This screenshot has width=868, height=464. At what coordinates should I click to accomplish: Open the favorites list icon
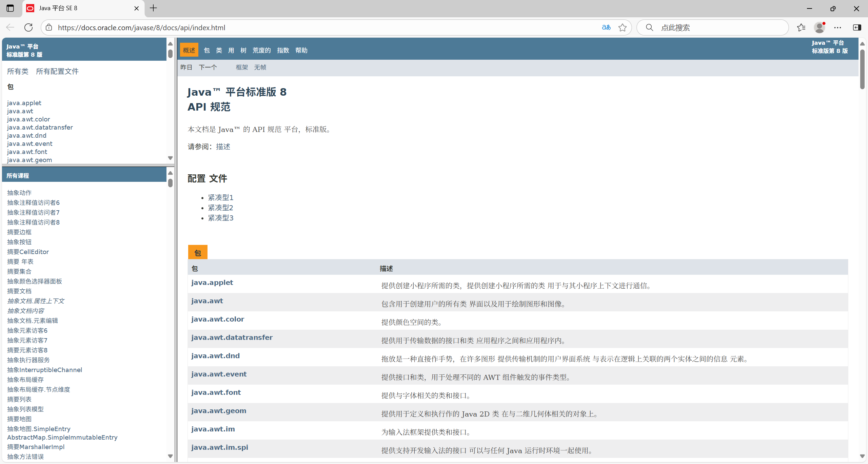pos(801,27)
